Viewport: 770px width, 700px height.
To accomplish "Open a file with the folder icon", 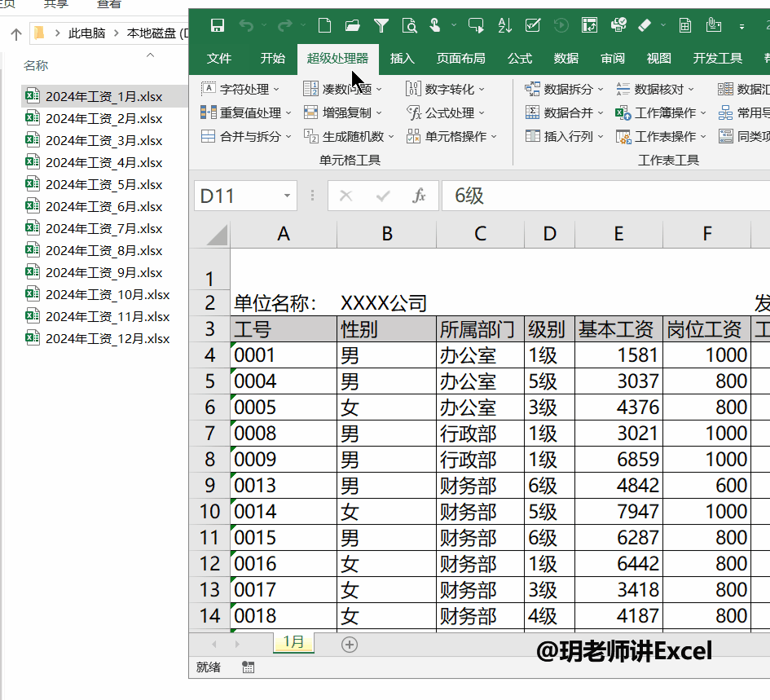I will tap(353, 25).
